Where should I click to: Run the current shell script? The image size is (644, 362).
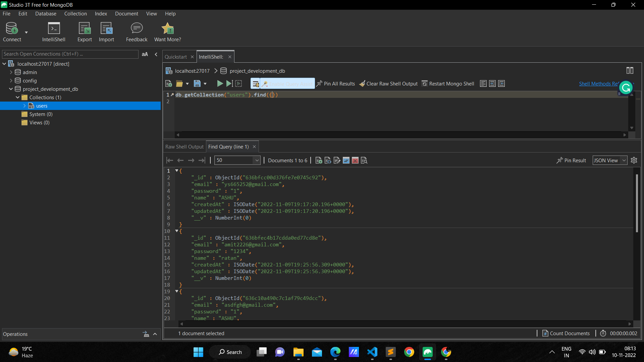[220, 83]
